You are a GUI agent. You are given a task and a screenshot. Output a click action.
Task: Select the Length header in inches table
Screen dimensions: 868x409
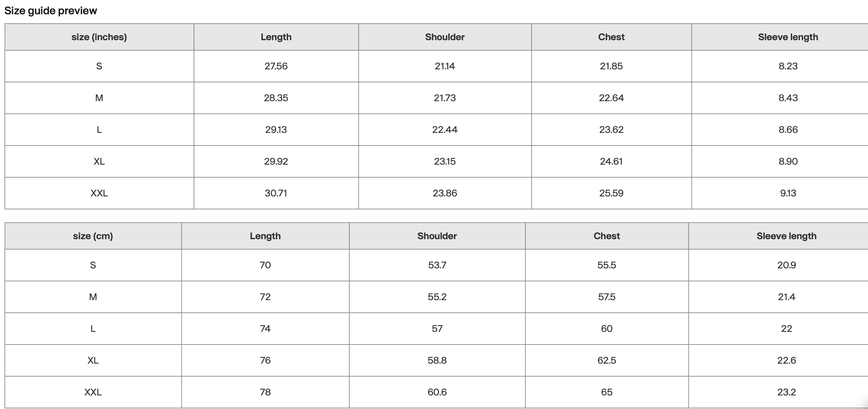point(276,37)
